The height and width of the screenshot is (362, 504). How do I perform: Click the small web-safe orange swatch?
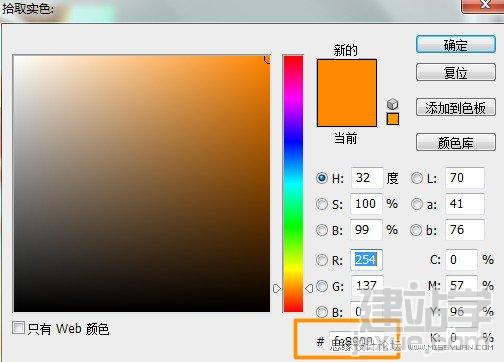(x=393, y=119)
